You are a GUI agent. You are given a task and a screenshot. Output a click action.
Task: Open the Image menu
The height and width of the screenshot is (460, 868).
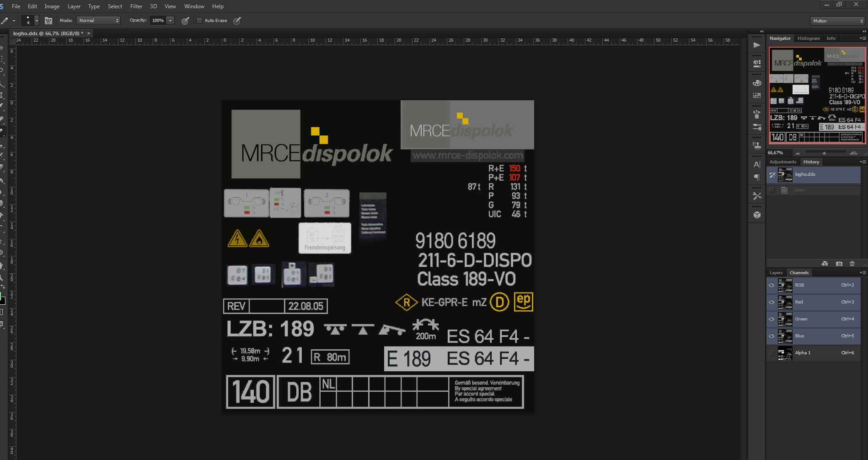(x=52, y=6)
